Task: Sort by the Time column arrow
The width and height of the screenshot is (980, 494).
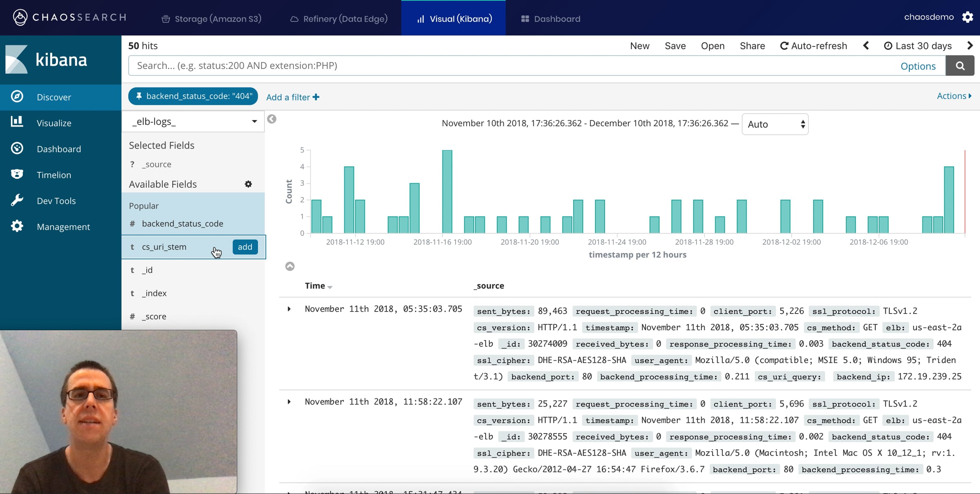Action: [330, 287]
